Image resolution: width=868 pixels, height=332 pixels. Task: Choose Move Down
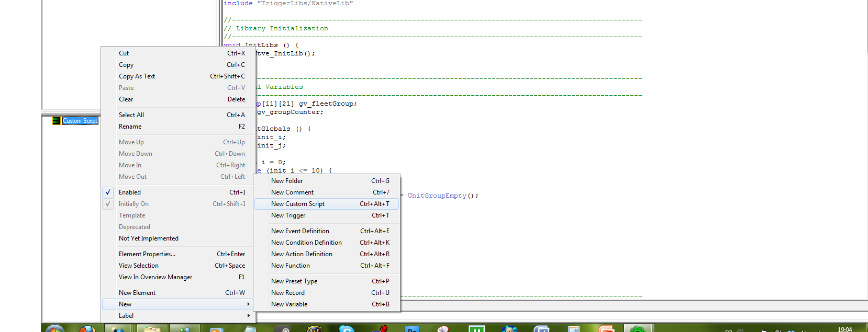pyautogui.click(x=178, y=154)
